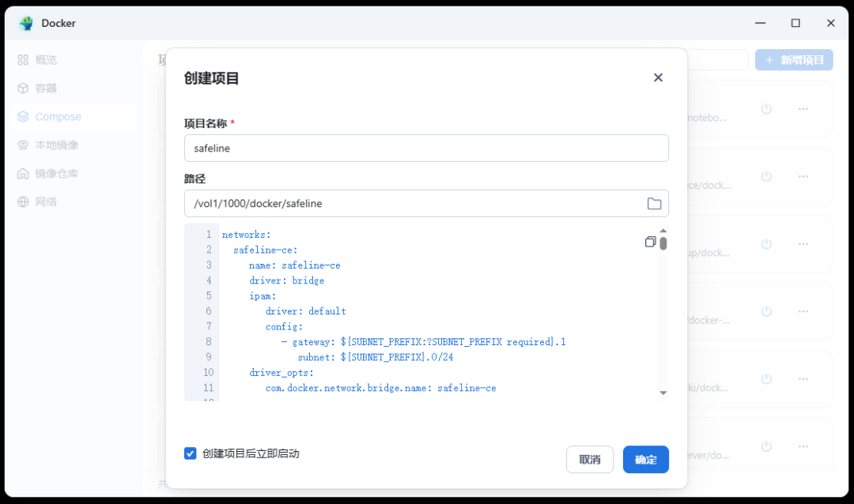Toggle 创建项目后立即启动 checkbox
Image resolution: width=854 pixels, height=504 pixels.
click(190, 453)
